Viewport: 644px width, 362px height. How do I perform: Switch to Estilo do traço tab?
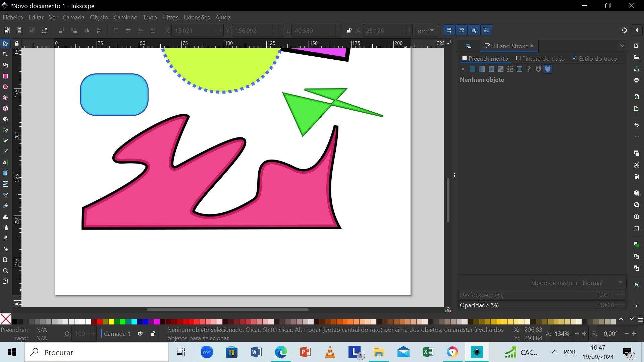pos(595,59)
